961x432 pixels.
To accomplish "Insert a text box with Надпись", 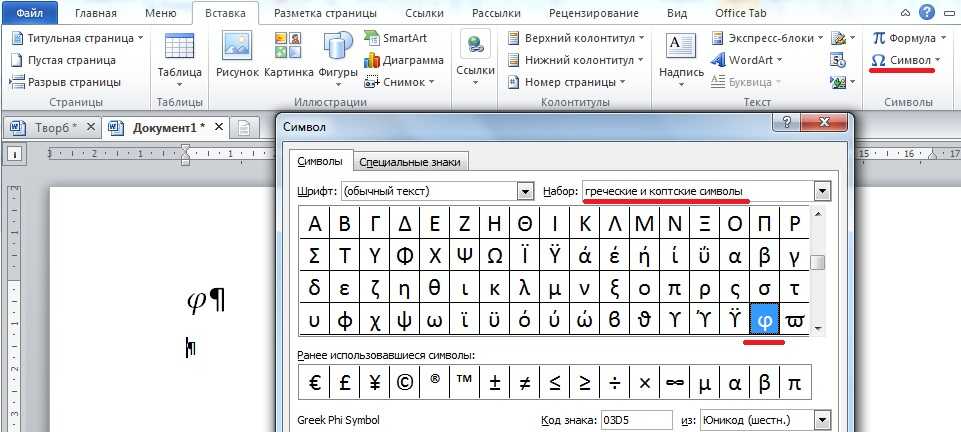I will click(681, 60).
